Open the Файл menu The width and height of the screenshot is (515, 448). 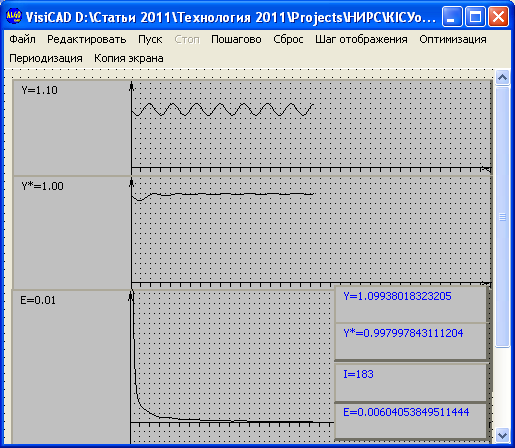tap(22, 39)
